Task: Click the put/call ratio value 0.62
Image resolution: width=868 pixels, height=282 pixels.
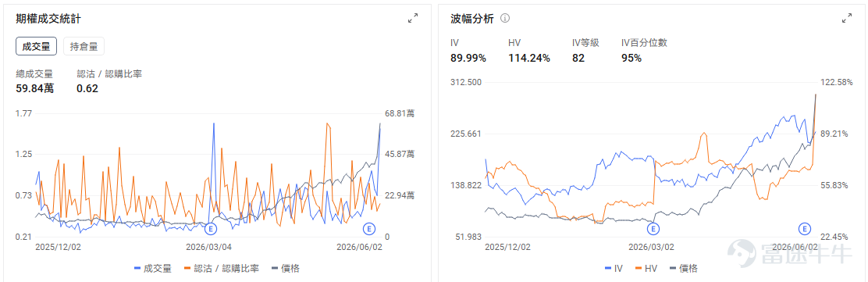Action: point(87,87)
